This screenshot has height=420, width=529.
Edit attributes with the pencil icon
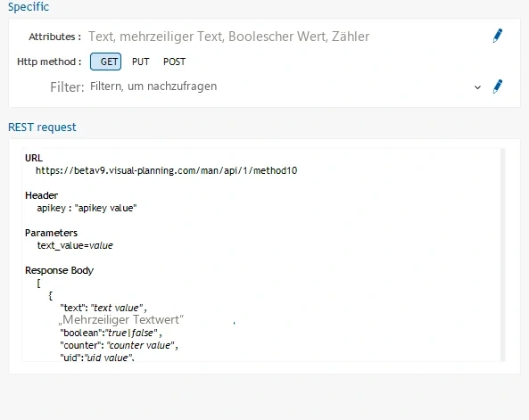click(x=497, y=36)
